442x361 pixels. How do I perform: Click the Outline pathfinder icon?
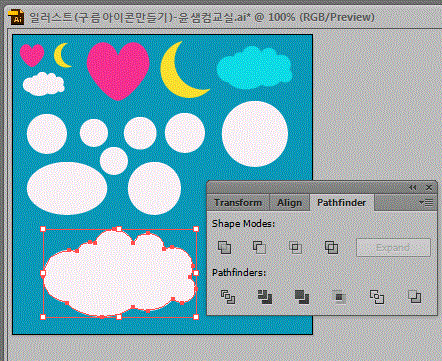377,297
